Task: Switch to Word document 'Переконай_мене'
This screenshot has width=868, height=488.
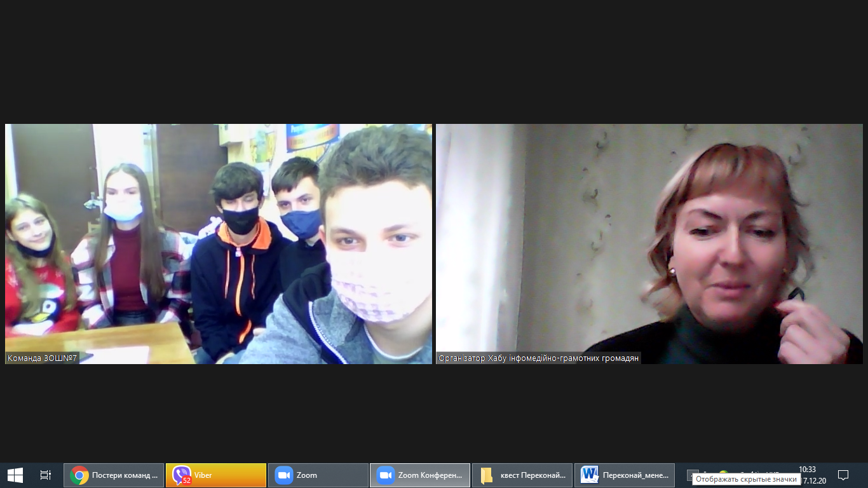Action: coord(625,475)
